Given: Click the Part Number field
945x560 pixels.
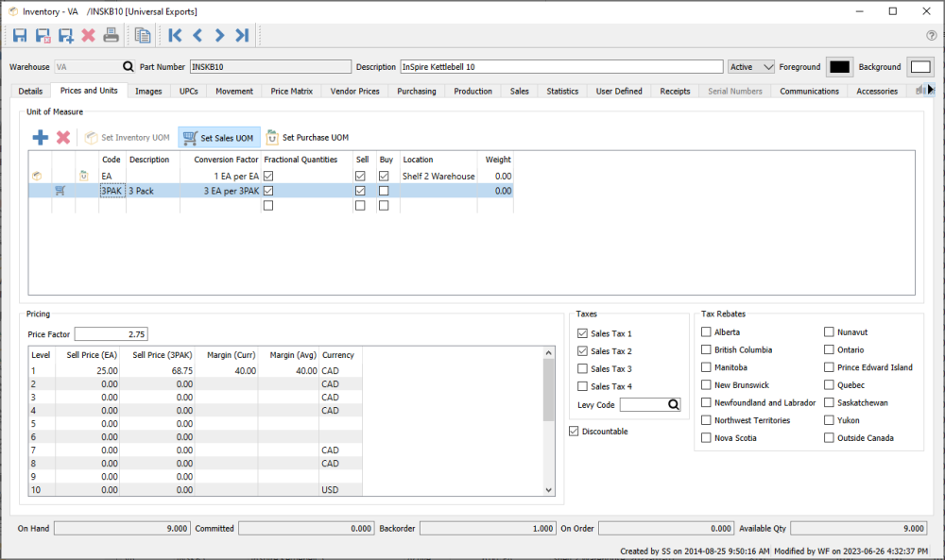Looking at the screenshot, I should [x=270, y=67].
